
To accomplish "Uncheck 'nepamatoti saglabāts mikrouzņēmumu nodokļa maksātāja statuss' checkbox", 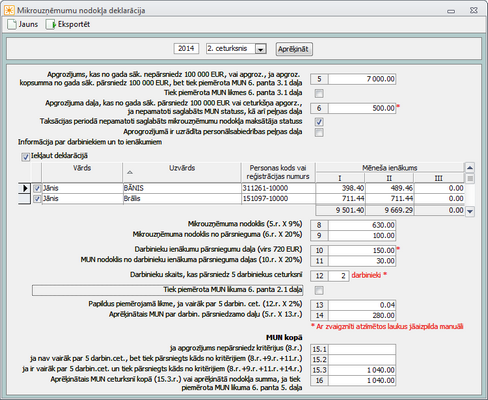I will tap(319, 122).
